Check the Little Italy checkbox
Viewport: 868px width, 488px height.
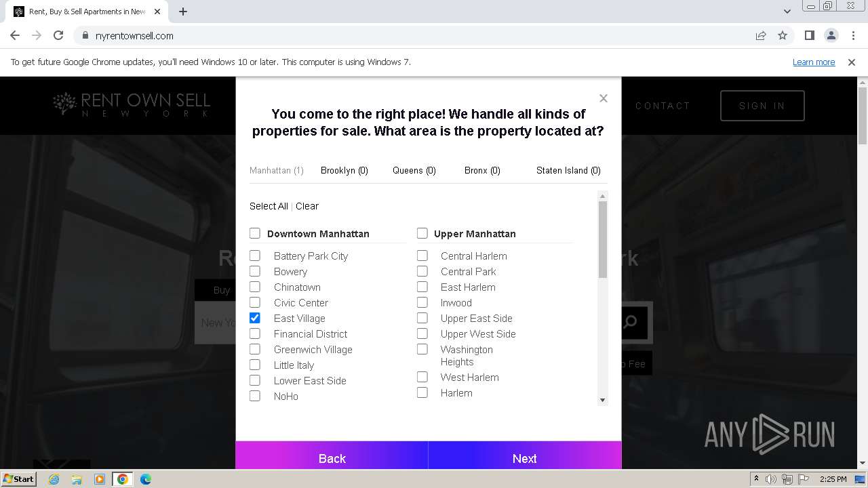click(255, 365)
